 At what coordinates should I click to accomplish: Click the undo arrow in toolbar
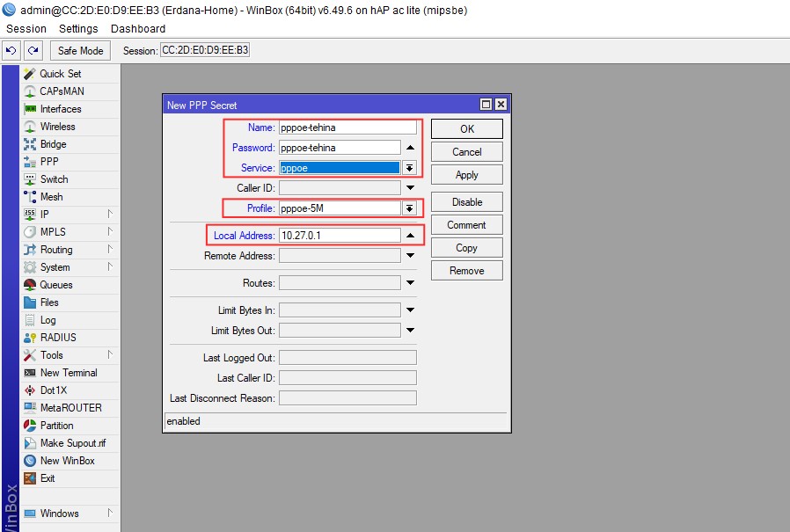pyautogui.click(x=11, y=51)
